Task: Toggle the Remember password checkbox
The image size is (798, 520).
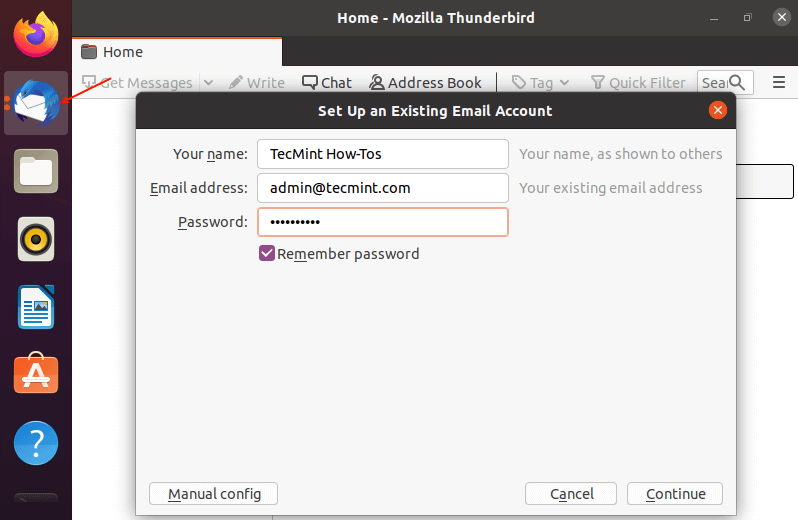Action: 267,254
